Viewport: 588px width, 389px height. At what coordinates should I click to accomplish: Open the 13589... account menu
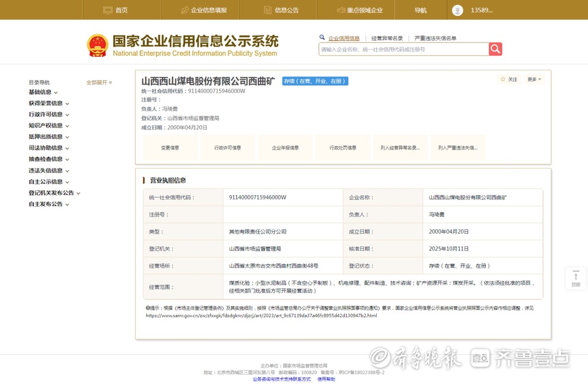point(481,10)
